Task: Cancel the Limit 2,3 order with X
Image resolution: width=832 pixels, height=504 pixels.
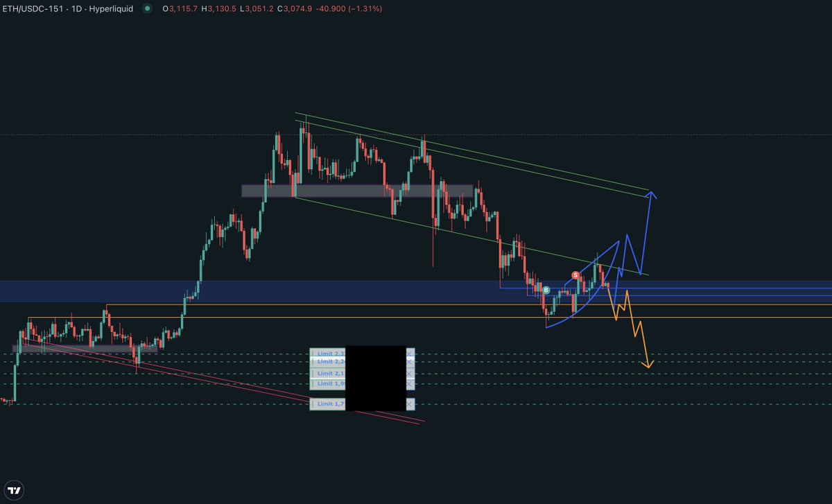Action: [410, 354]
